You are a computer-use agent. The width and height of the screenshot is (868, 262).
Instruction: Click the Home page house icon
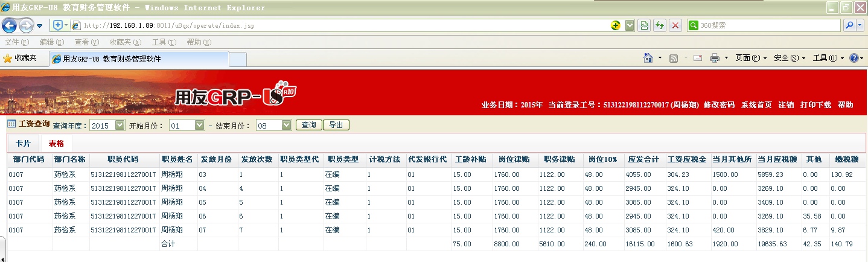pyautogui.click(x=648, y=58)
